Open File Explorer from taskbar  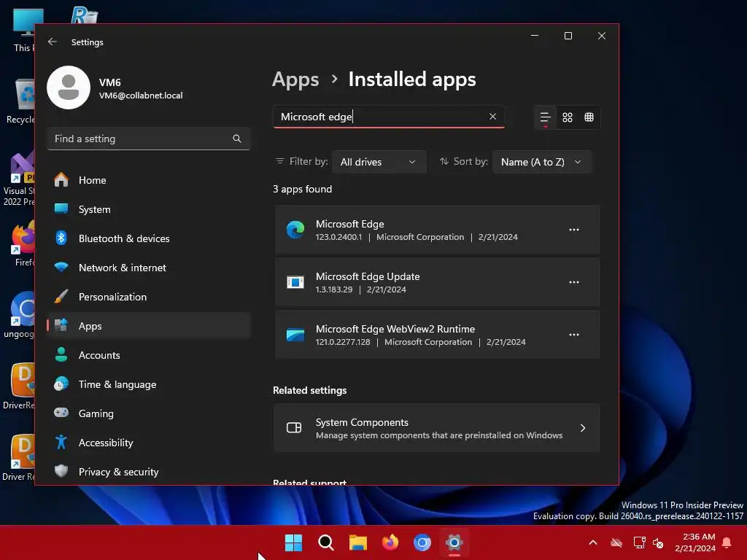tap(357, 542)
